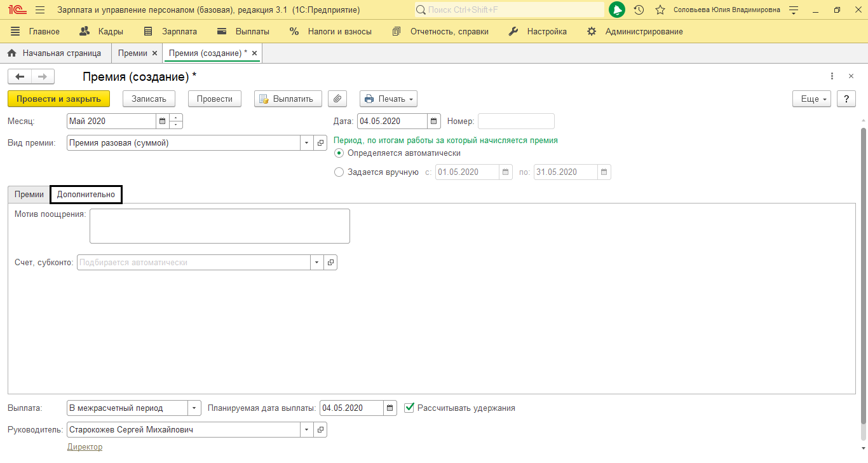Open Счет, субконто selection form icon
The image size is (868, 463).
pos(330,262)
